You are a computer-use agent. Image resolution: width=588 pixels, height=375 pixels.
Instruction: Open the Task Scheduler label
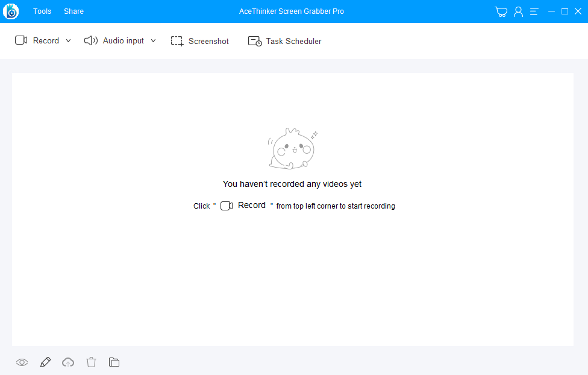pyautogui.click(x=293, y=41)
